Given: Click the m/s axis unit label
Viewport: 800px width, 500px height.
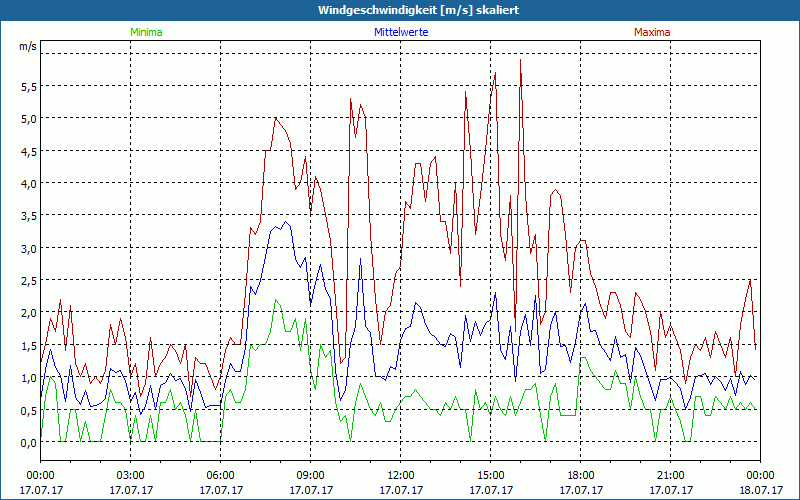Looking at the screenshot, I should pyautogui.click(x=28, y=46).
